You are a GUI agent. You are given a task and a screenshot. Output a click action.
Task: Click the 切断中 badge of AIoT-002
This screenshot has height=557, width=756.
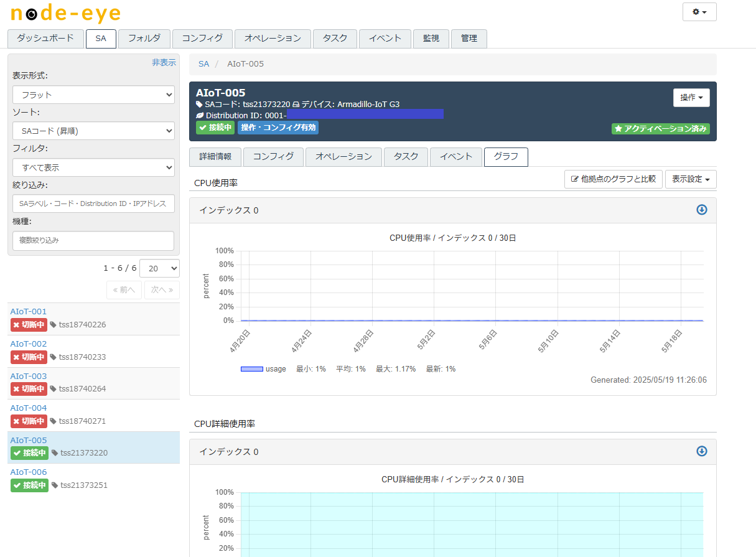(29, 357)
